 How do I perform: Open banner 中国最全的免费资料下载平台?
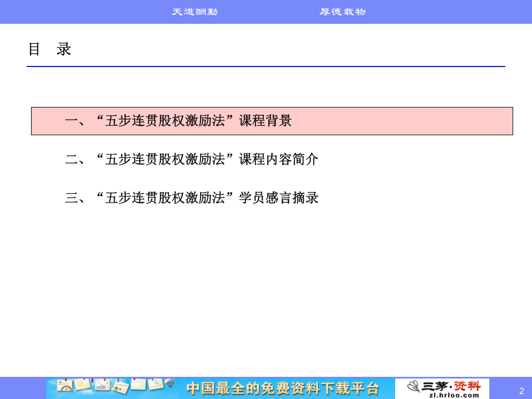282,388
